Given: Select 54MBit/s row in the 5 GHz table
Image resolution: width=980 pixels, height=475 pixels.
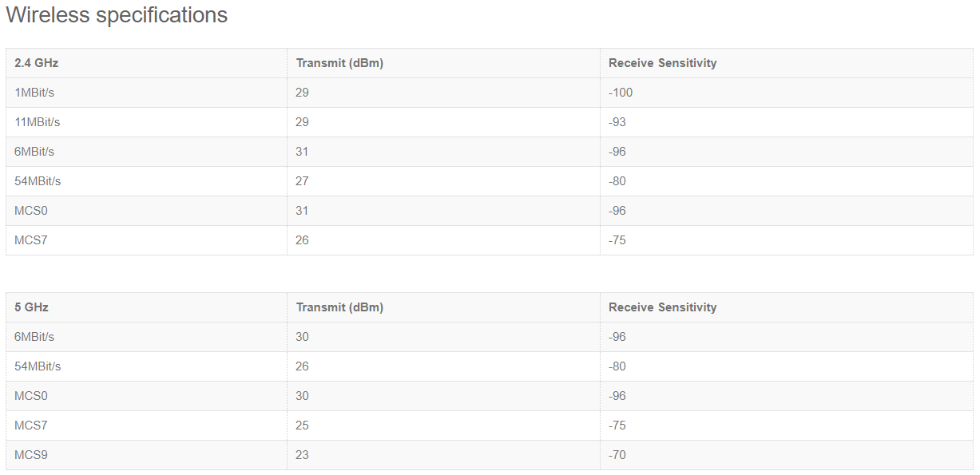Looking at the screenshot, I should pyautogui.click(x=489, y=366).
